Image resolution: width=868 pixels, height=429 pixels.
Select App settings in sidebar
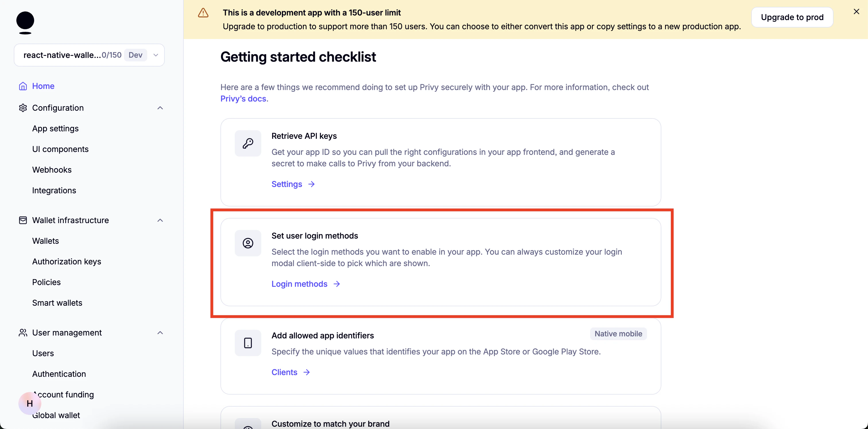coord(55,128)
